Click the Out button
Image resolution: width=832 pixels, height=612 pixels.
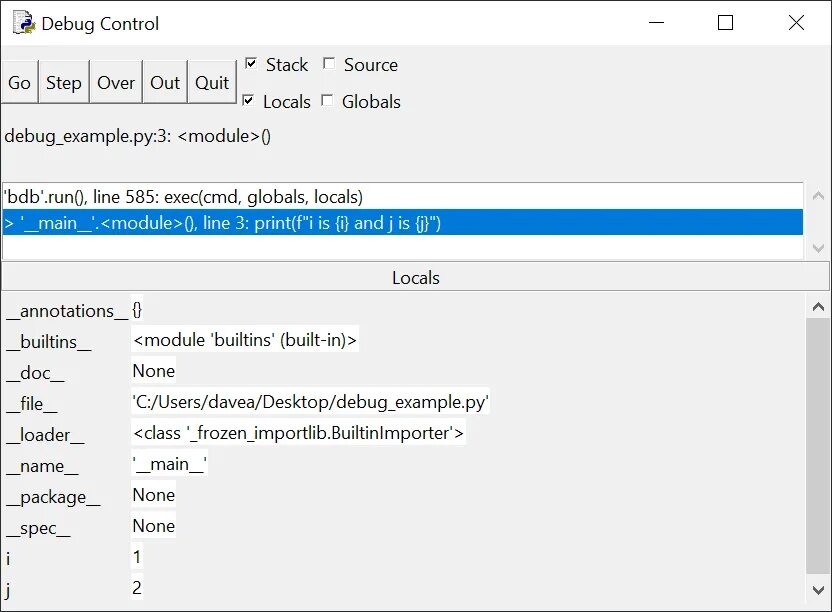click(x=164, y=82)
